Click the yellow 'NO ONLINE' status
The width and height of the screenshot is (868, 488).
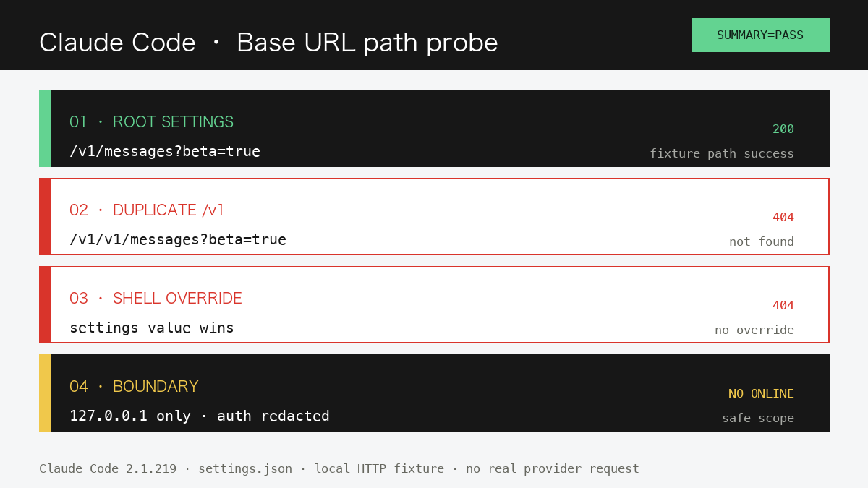pos(761,394)
